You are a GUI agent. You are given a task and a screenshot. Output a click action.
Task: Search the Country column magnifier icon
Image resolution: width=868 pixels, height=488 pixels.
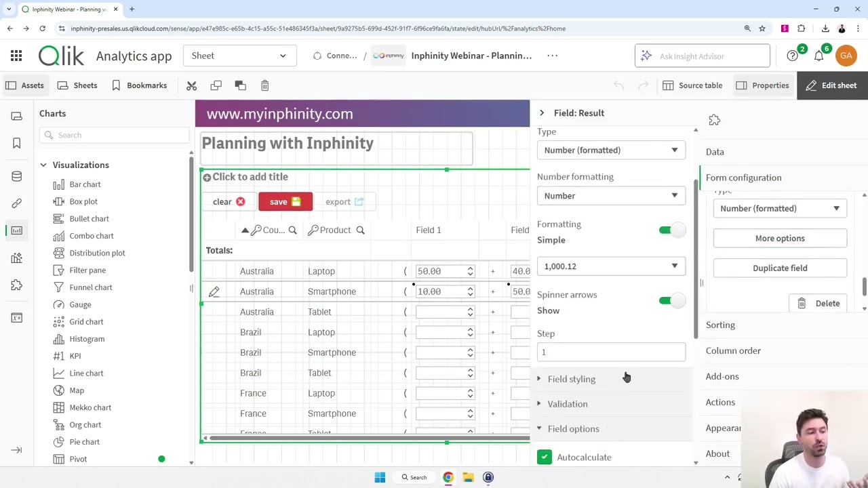pos(292,230)
